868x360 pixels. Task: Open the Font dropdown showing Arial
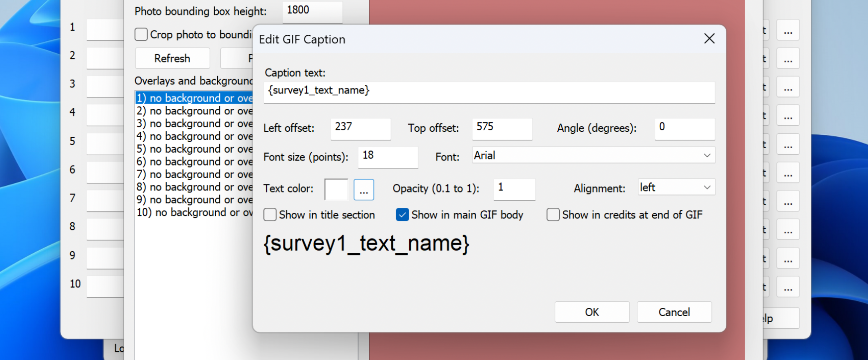[x=593, y=156]
